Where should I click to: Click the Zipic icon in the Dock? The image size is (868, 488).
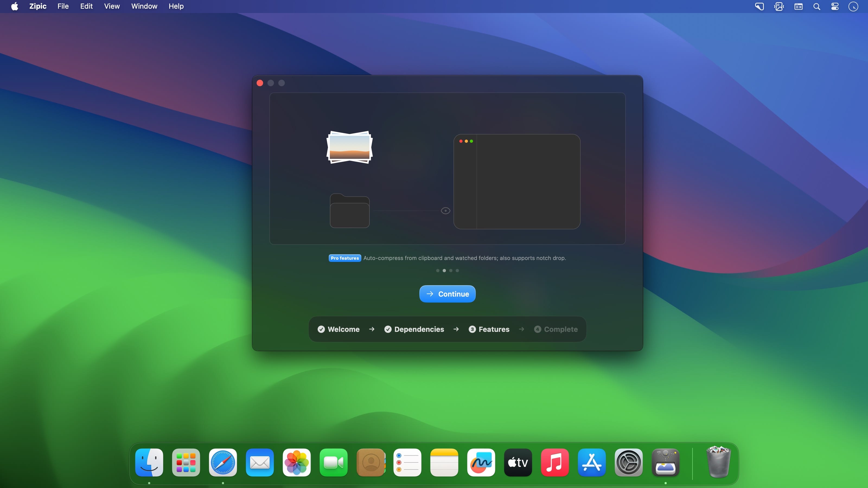[665, 463]
